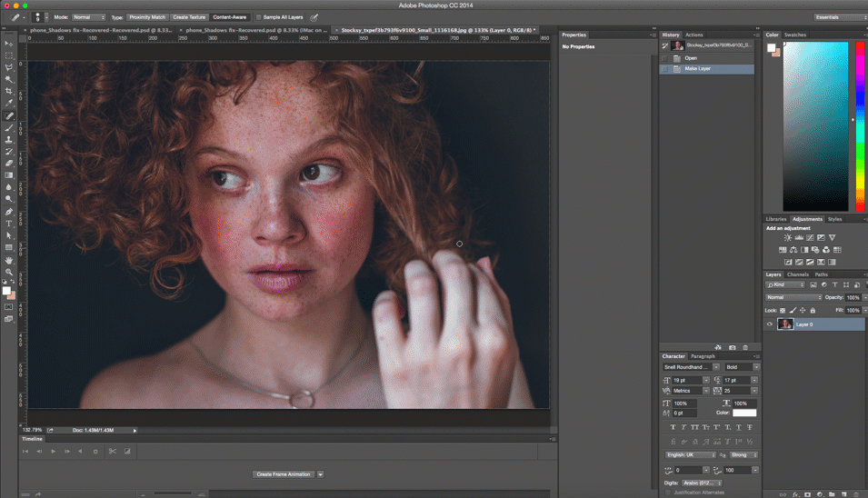This screenshot has height=498, width=868.
Task: Open the Mode dropdown in options bar
Action: [89, 17]
